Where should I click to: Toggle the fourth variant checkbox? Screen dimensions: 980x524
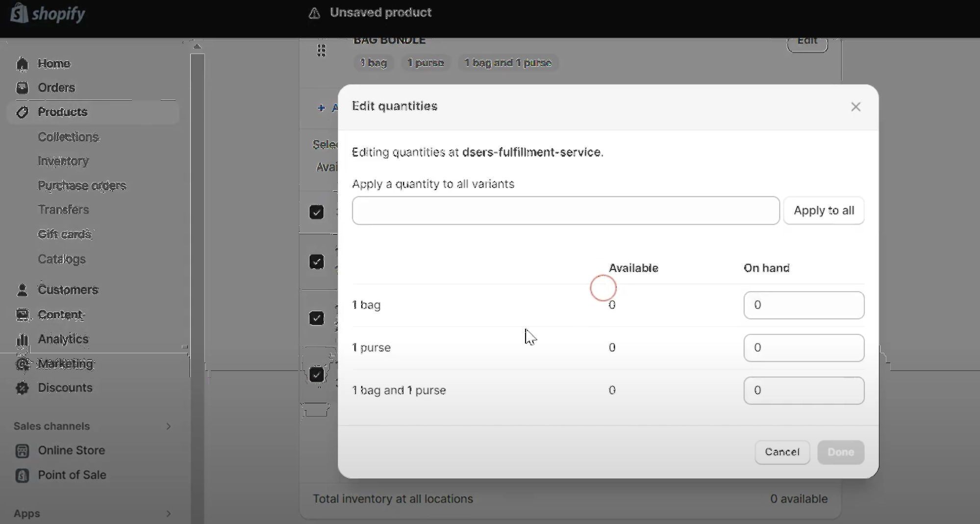[317, 375]
